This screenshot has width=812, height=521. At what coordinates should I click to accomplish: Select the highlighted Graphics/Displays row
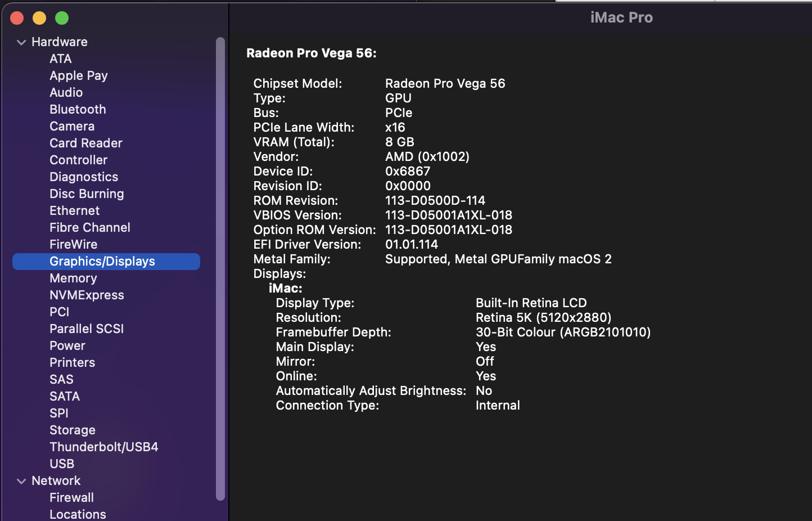tap(106, 262)
